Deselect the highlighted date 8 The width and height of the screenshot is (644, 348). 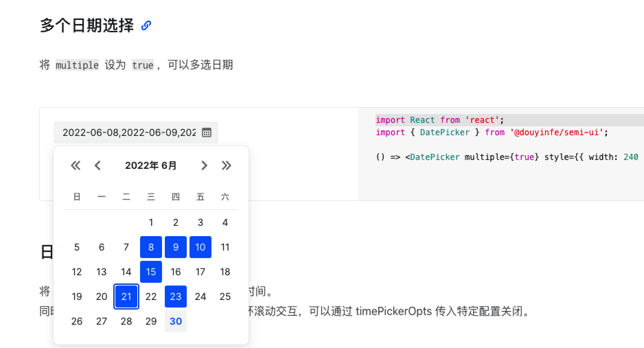151,247
